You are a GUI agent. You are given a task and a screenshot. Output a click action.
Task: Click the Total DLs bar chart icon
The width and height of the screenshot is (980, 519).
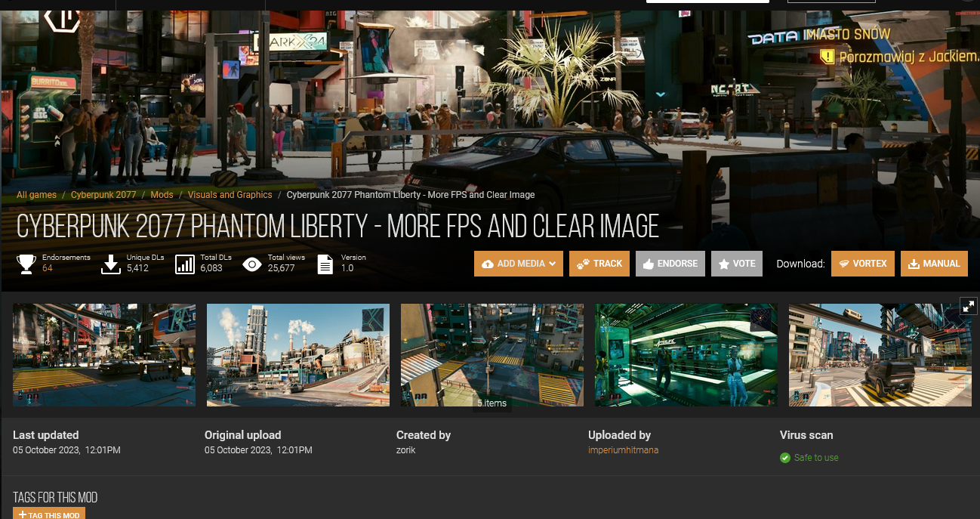tap(185, 264)
